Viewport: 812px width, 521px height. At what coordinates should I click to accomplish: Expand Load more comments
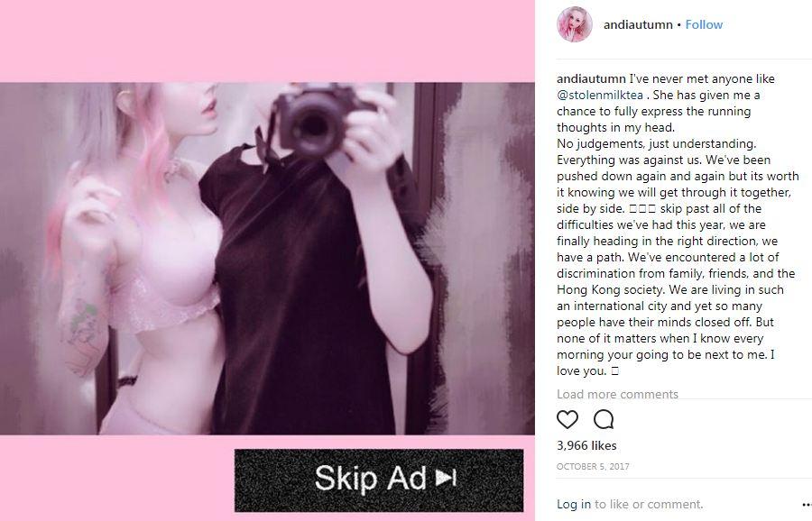617,394
